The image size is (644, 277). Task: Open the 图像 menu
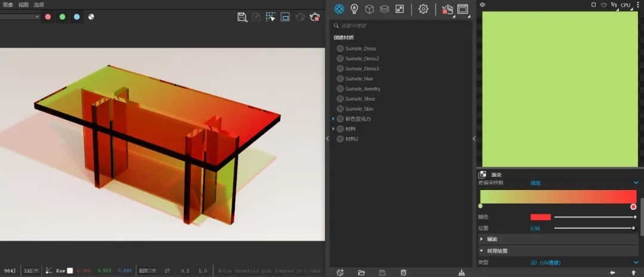8,5
